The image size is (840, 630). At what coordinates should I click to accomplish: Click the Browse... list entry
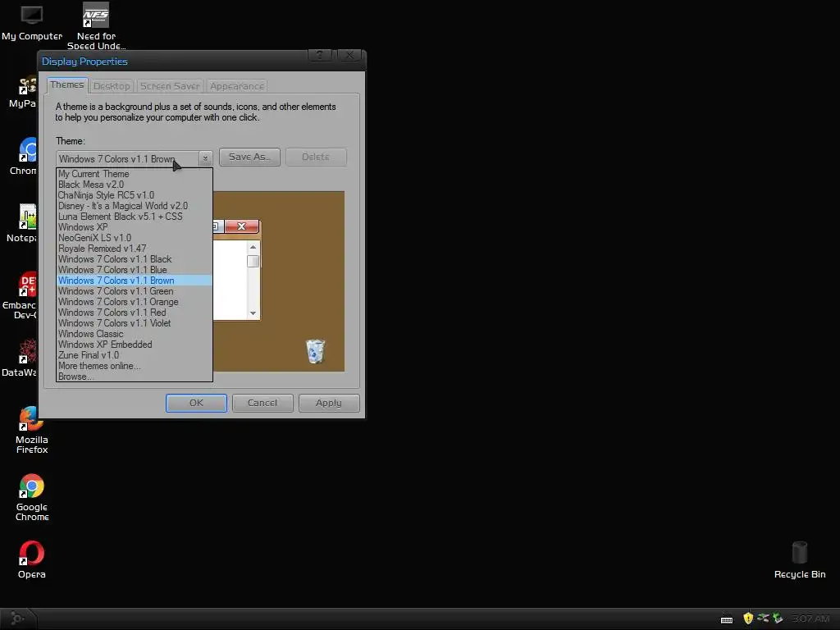[135, 377]
